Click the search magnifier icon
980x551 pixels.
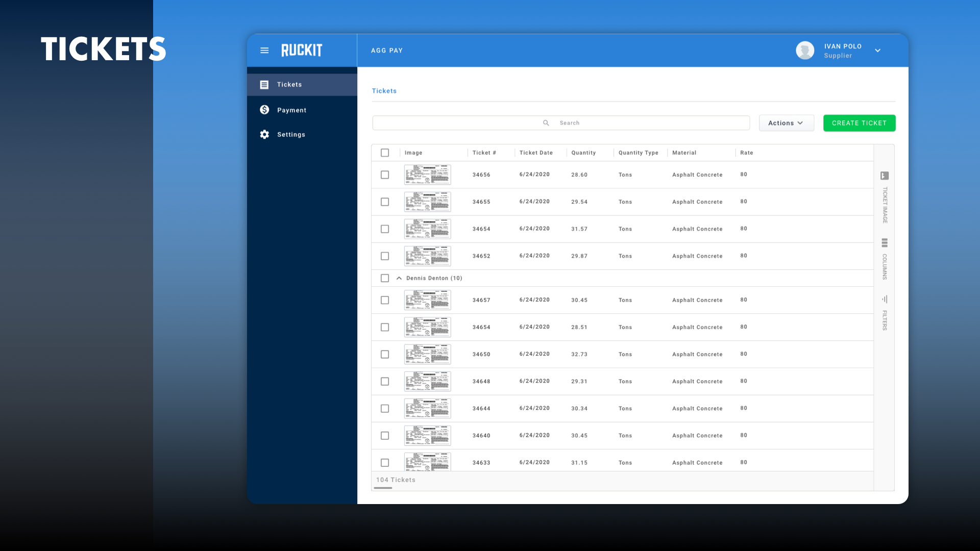click(546, 123)
